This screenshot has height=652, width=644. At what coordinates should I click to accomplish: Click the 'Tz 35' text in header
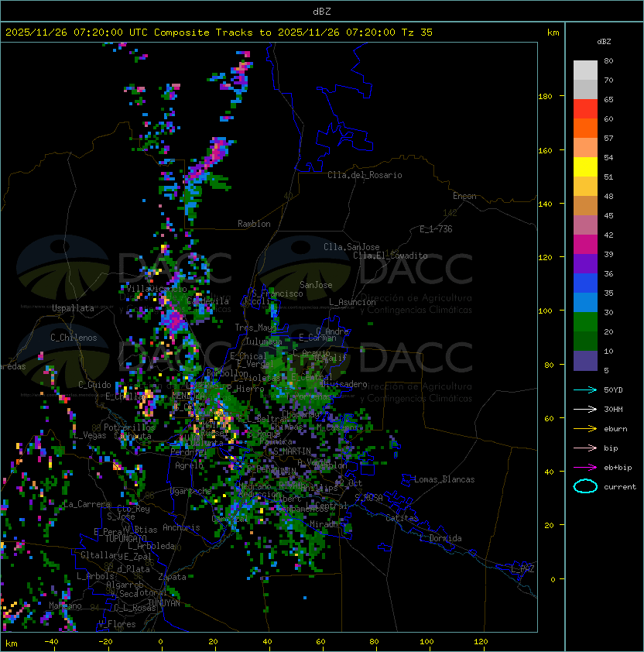pos(417,33)
